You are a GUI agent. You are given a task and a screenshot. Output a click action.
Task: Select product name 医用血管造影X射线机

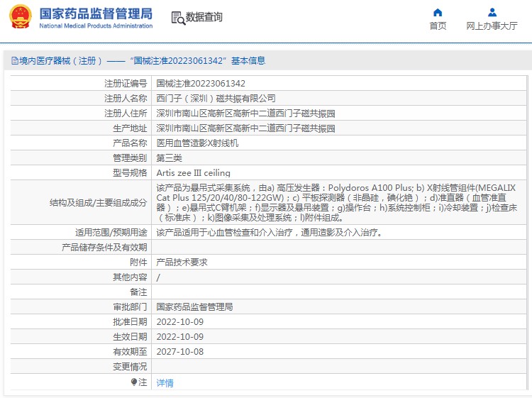(x=197, y=143)
